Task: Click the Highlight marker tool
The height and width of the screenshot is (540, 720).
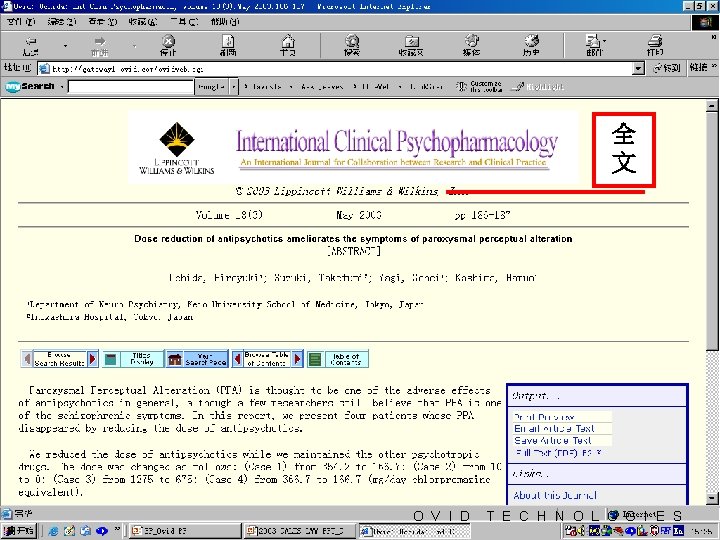Action: pyautogui.click(x=537, y=86)
